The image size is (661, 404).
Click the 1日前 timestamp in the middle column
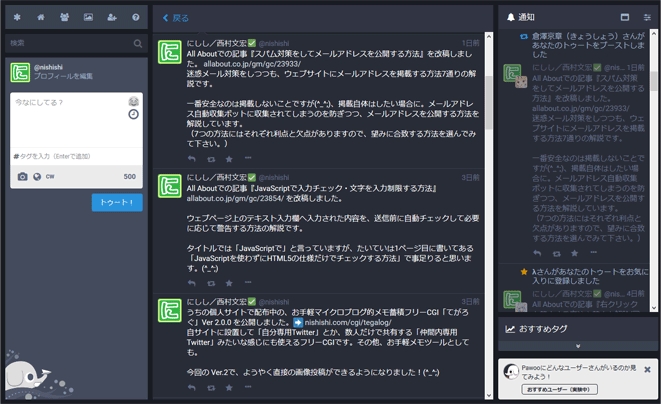[470, 43]
